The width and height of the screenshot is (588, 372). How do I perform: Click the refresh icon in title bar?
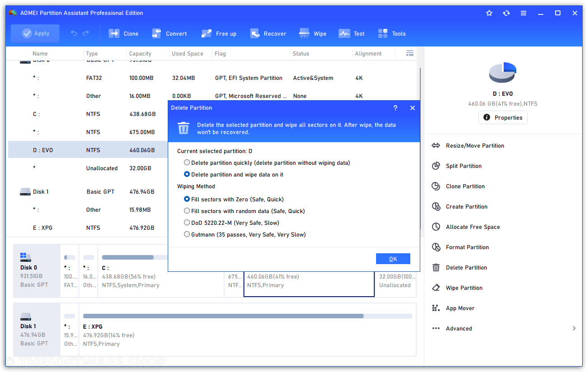[x=506, y=13]
